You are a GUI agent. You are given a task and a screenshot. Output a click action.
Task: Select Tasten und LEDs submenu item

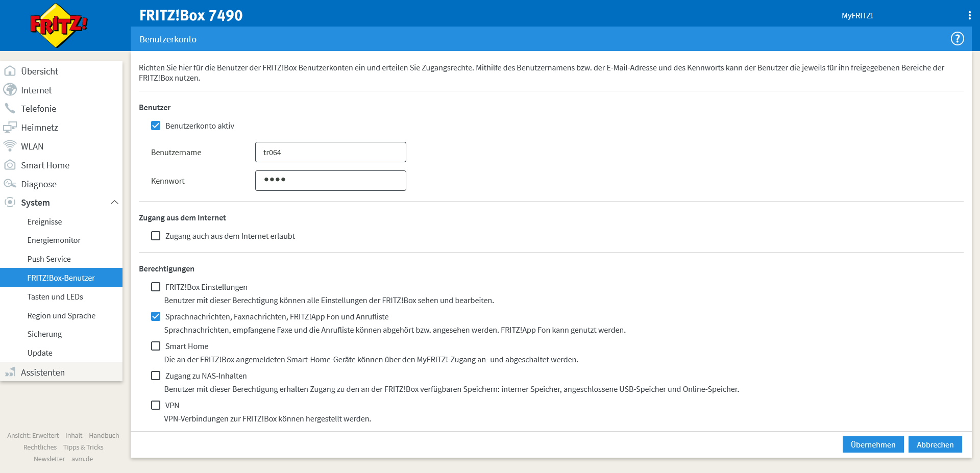point(61,296)
